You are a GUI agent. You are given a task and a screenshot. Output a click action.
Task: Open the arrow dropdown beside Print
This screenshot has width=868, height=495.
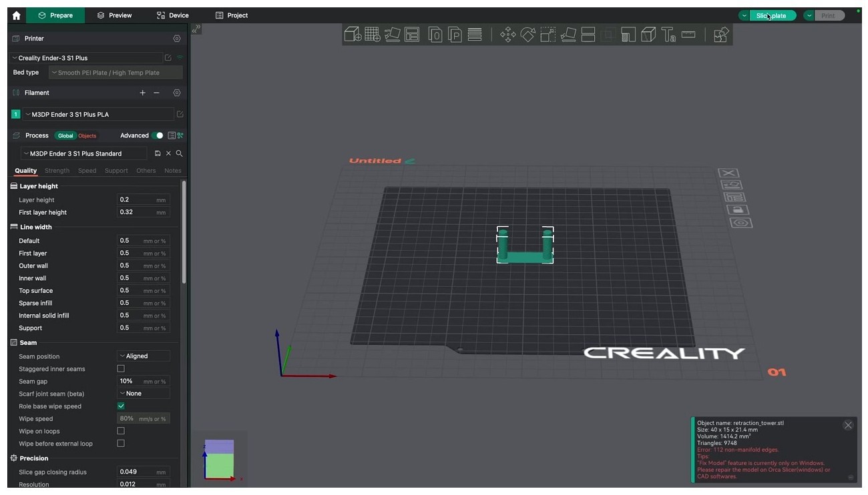pyautogui.click(x=809, y=15)
